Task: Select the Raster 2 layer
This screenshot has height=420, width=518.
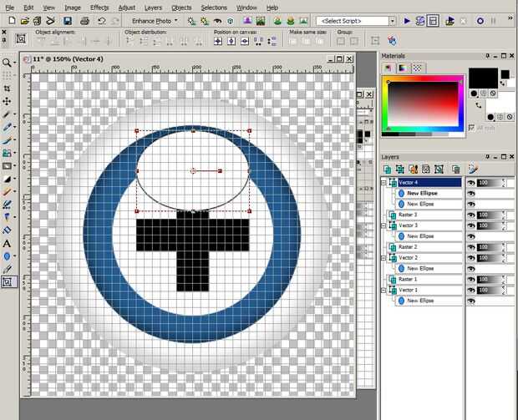Action: [408, 247]
